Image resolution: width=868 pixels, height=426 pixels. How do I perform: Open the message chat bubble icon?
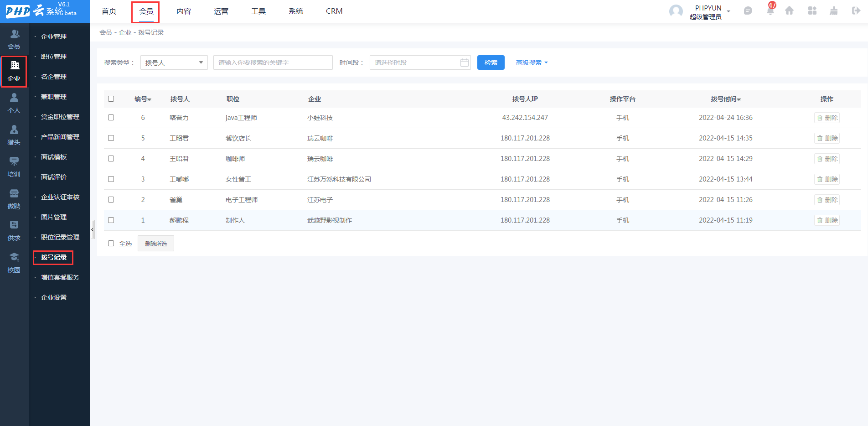click(748, 11)
